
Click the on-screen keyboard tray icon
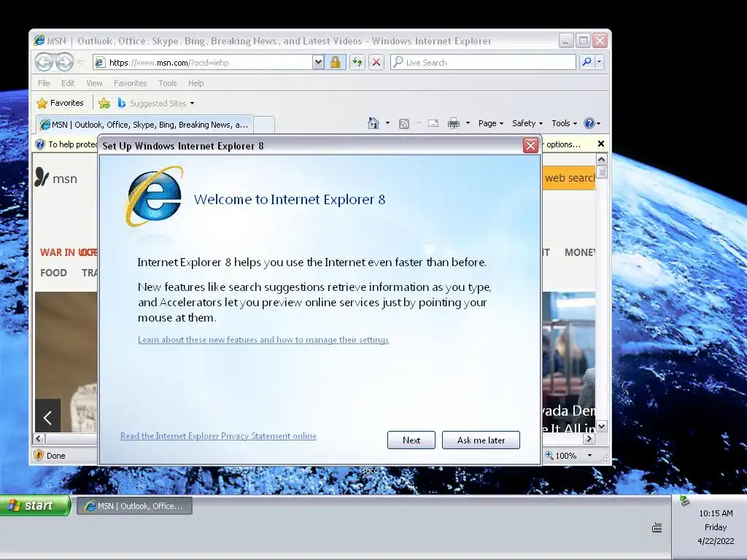coord(657,527)
